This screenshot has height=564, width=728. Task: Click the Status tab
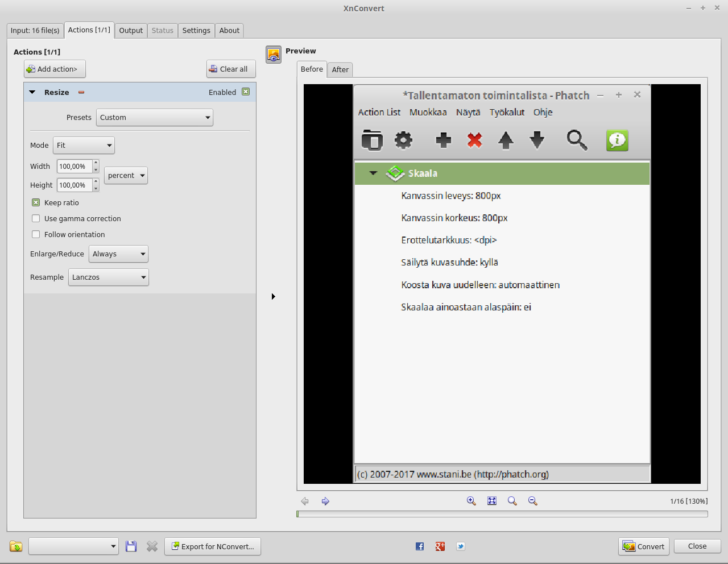pos(163,31)
